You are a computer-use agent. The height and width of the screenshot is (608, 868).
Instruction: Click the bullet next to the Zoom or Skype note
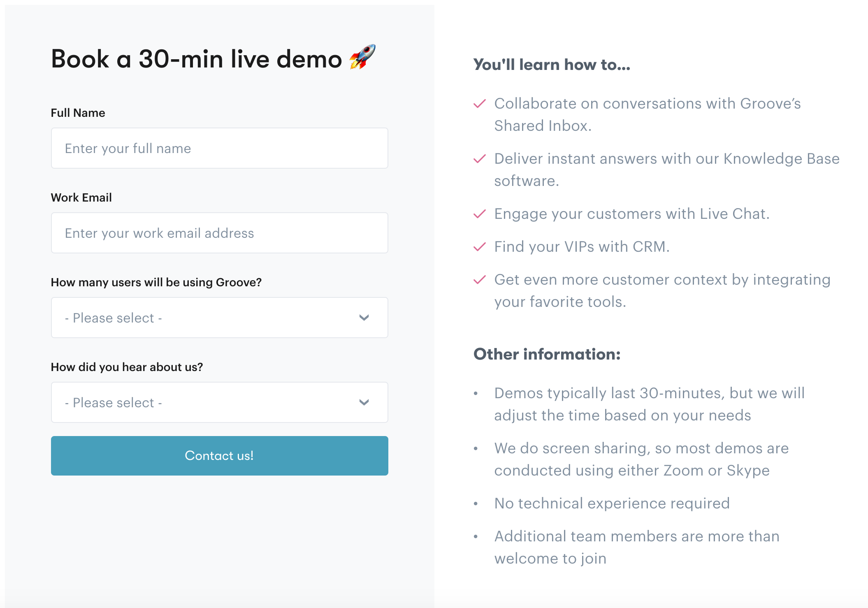click(x=476, y=448)
